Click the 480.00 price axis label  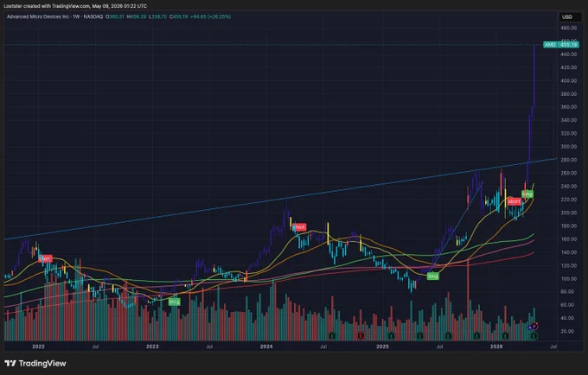click(568, 29)
